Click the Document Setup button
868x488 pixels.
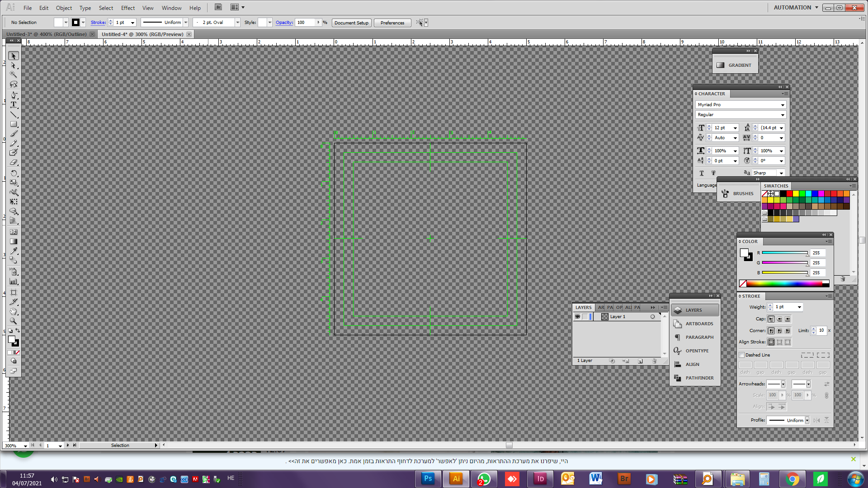[351, 23]
